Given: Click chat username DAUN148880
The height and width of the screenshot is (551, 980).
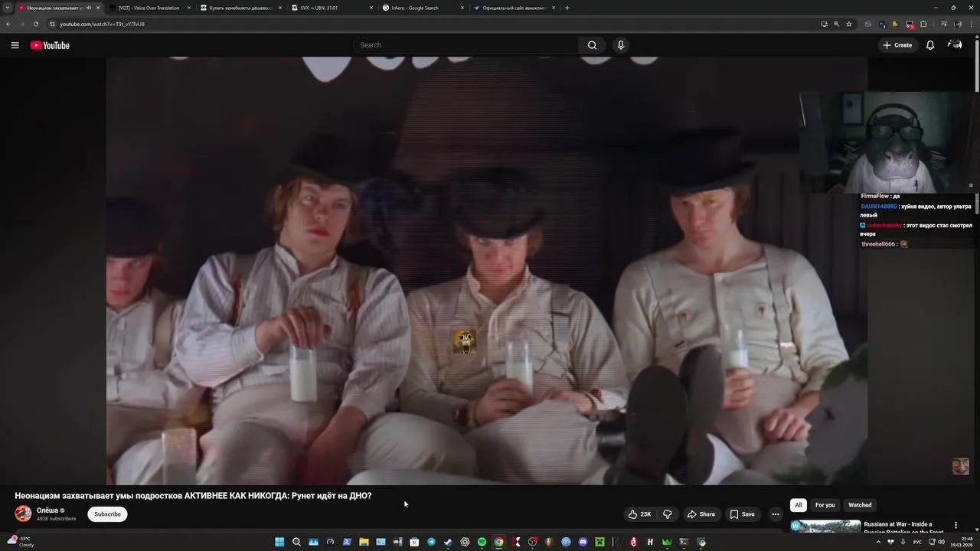Looking at the screenshot, I should point(879,207).
